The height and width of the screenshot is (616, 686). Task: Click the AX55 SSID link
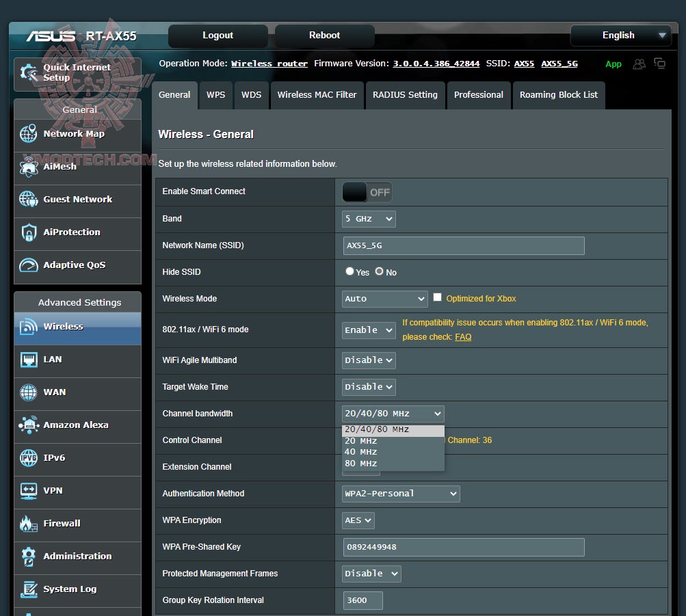click(524, 64)
